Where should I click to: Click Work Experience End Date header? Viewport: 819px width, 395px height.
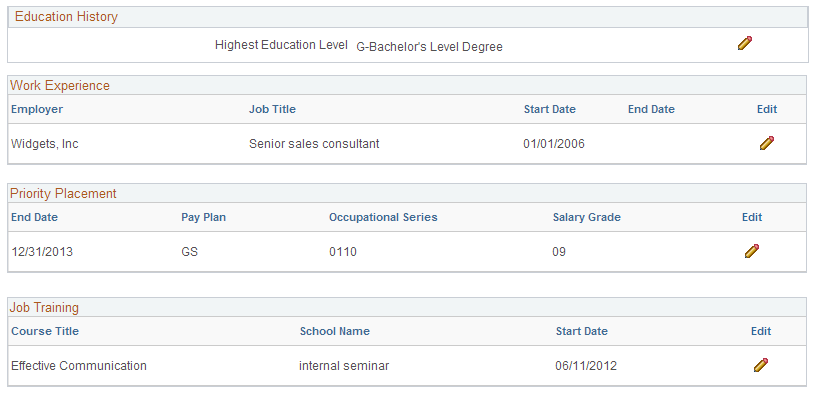click(x=651, y=109)
